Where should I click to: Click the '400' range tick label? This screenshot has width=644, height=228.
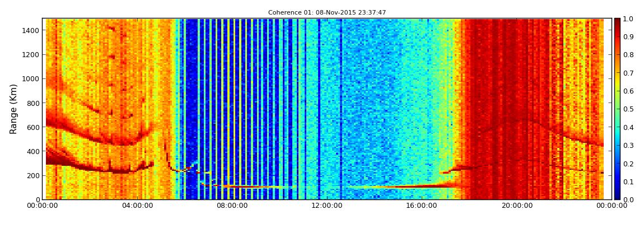pyautogui.click(x=33, y=152)
